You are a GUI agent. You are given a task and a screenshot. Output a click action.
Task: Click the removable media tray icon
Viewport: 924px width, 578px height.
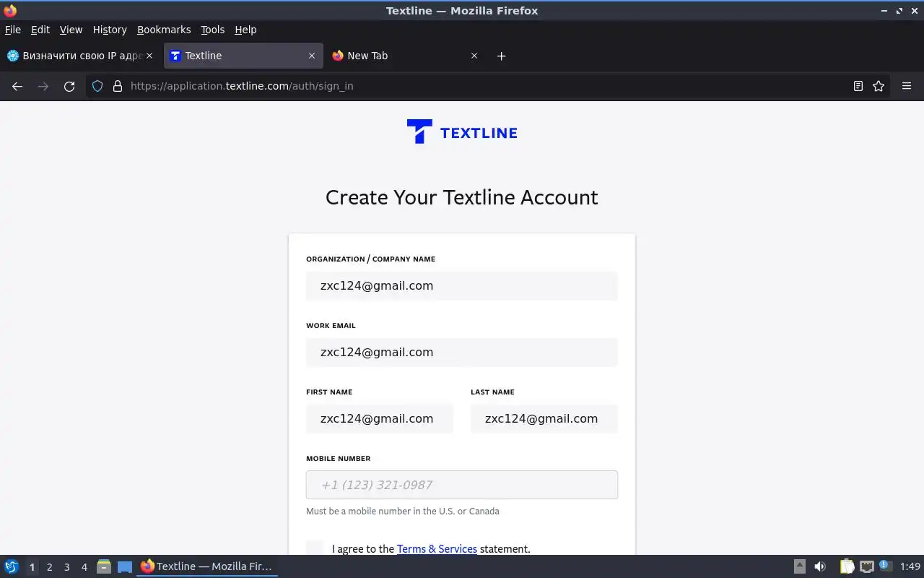coord(800,566)
